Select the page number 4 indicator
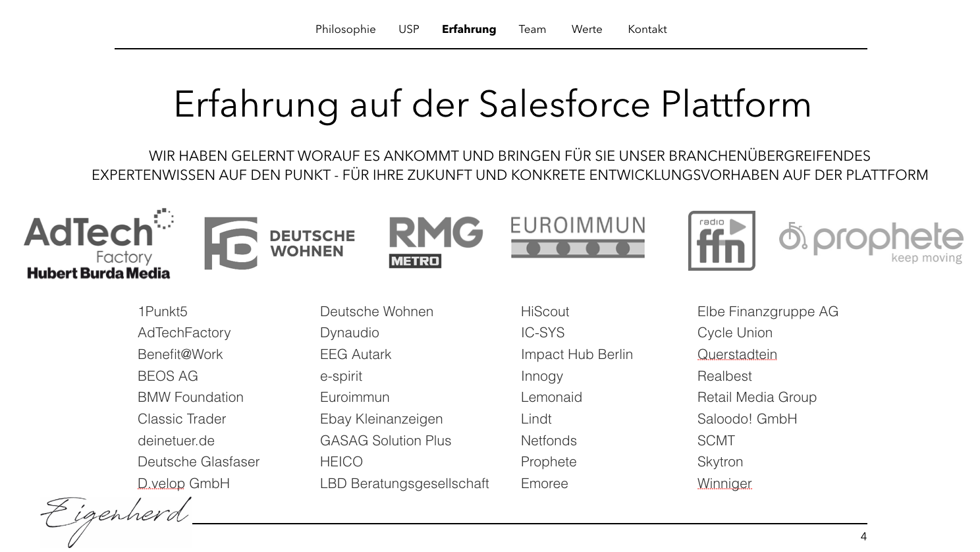This screenshot has height=552, width=980. point(863,538)
